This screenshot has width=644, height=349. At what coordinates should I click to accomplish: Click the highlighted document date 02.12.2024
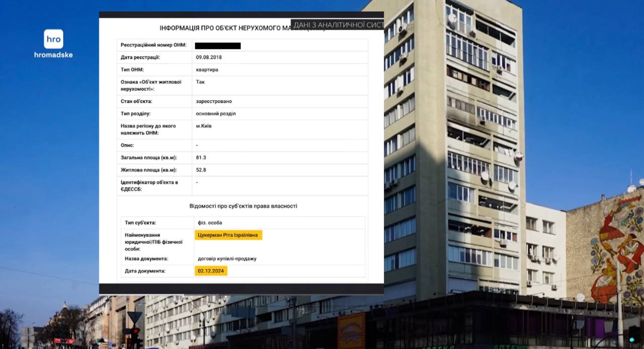(x=211, y=271)
